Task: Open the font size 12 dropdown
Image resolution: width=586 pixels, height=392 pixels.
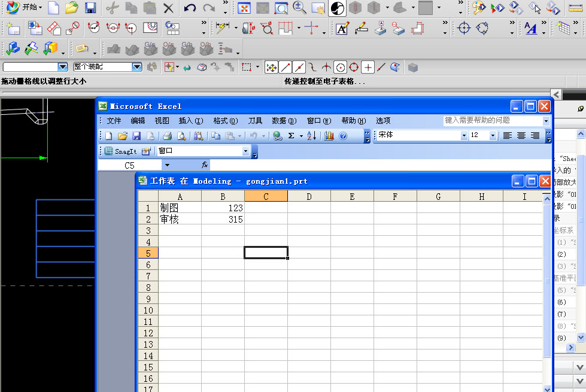Action: (x=493, y=136)
